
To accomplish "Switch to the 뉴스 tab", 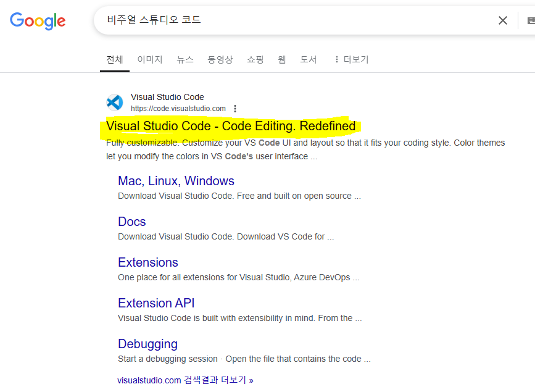I will pyautogui.click(x=185, y=59).
